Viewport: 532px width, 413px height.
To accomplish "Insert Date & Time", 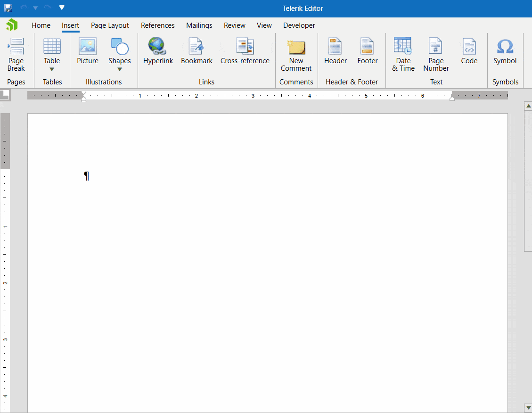I will click(403, 54).
